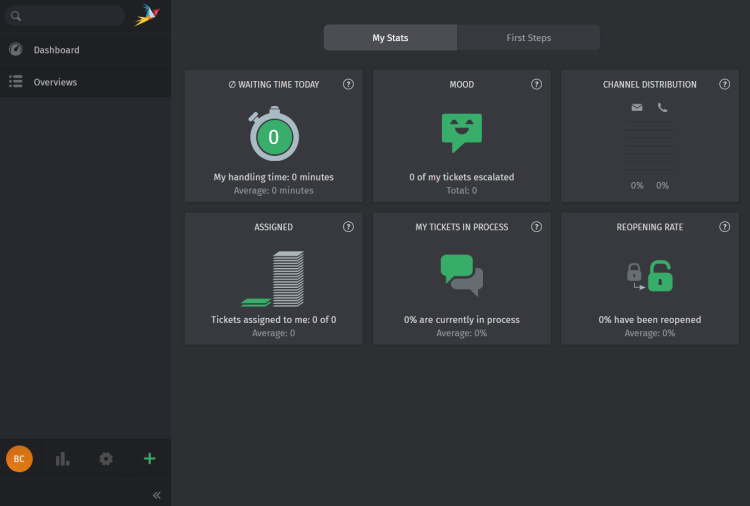Open the BC user avatar menu
Viewport: 750px width, 506px height.
(x=19, y=459)
